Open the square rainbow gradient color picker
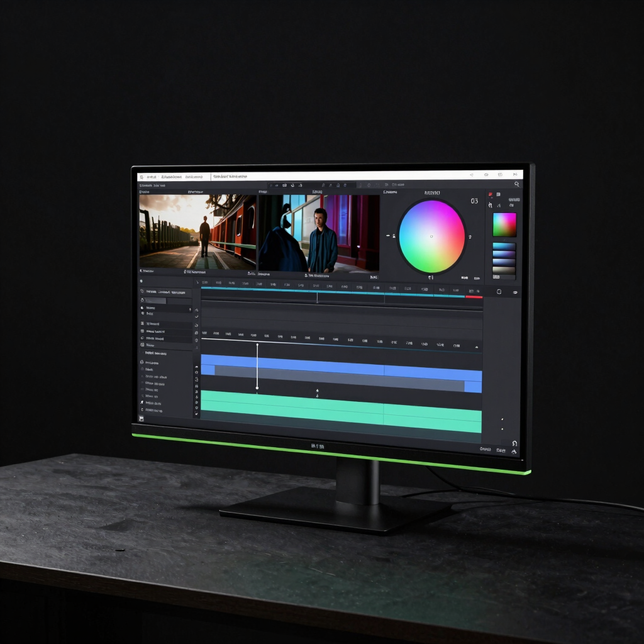Image resolution: width=644 pixels, height=644 pixels. tap(504, 225)
